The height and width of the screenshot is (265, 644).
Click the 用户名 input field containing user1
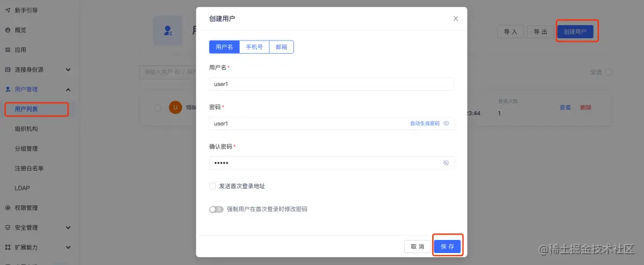pyautogui.click(x=332, y=84)
